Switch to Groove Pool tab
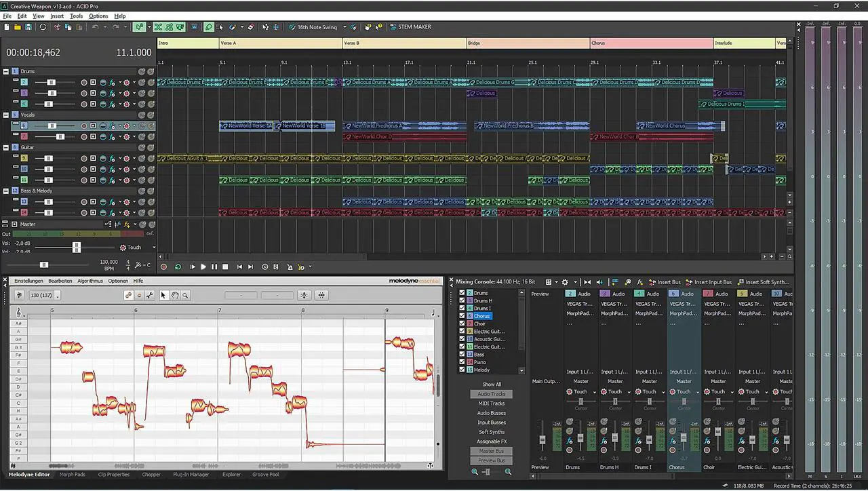Image resolution: width=868 pixels, height=491 pixels. (x=266, y=475)
